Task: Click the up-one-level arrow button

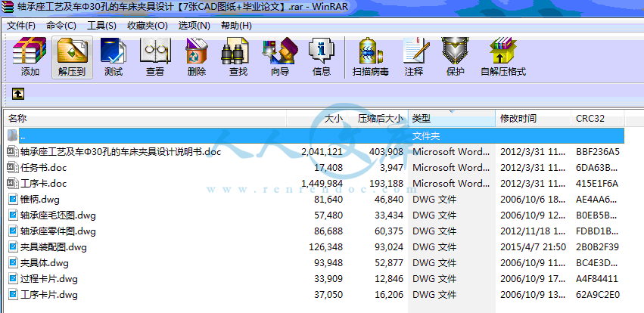Action: click(x=18, y=94)
